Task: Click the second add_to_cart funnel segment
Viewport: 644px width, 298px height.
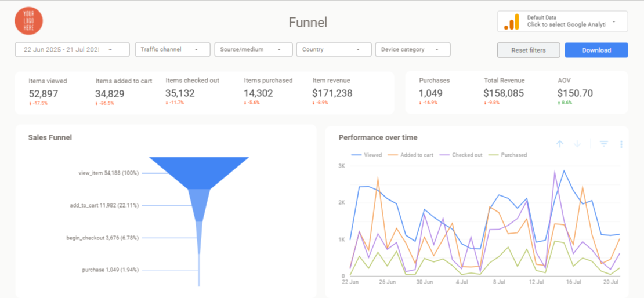Action: (x=199, y=205)
